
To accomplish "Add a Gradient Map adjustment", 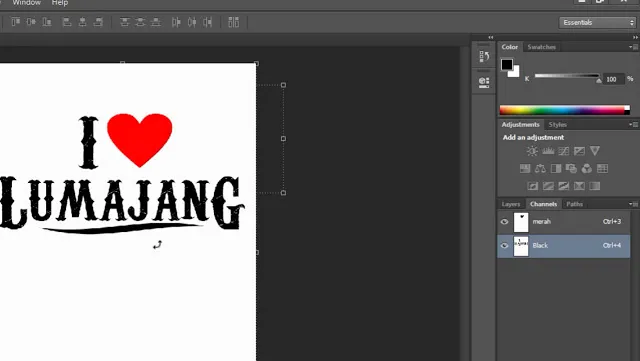I will 595,186.
